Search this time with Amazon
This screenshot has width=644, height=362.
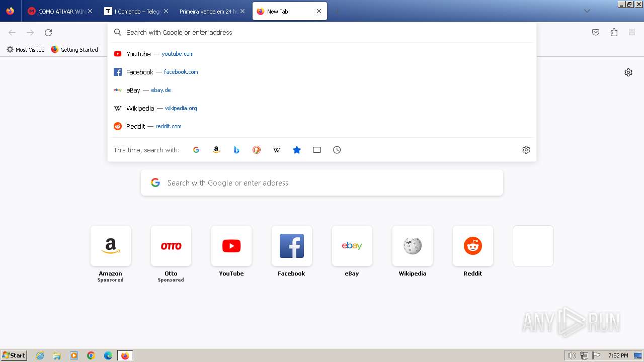click(216, 150)
